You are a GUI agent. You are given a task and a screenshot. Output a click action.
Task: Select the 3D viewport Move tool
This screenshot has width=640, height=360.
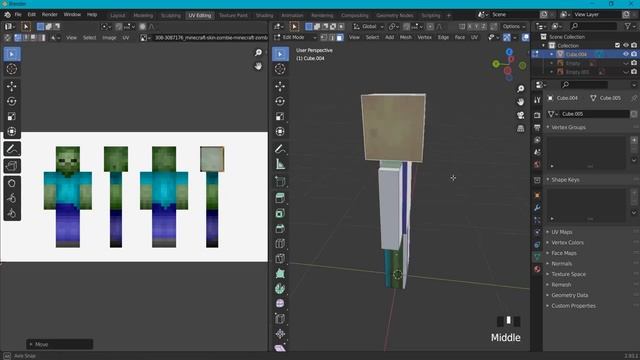(280, 86)
